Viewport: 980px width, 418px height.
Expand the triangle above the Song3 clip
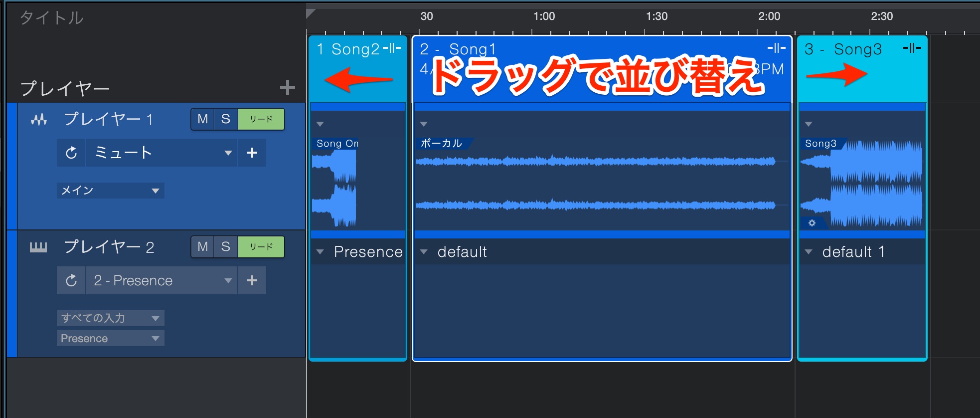point(809,124)
